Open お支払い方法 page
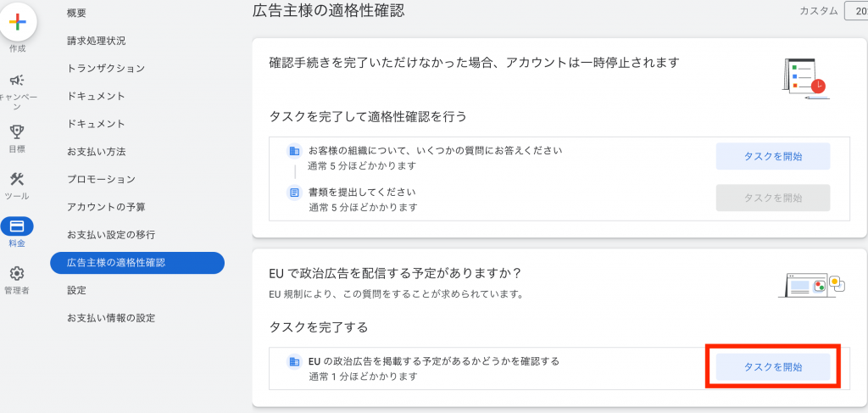 (x=96, y=151)
